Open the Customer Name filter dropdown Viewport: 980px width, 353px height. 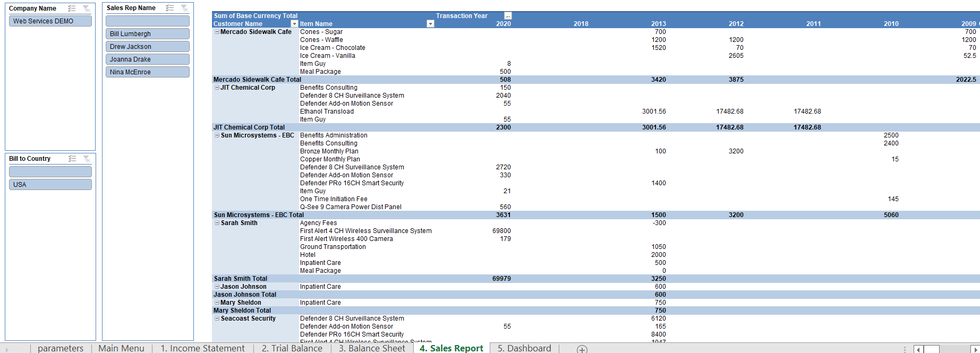pyautogui.click(x=294, y=24)
